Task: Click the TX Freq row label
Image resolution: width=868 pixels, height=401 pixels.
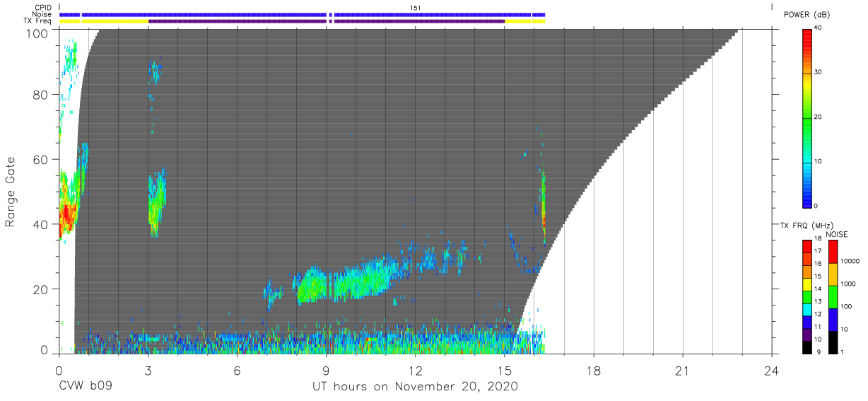Action: tap(38, 21)
